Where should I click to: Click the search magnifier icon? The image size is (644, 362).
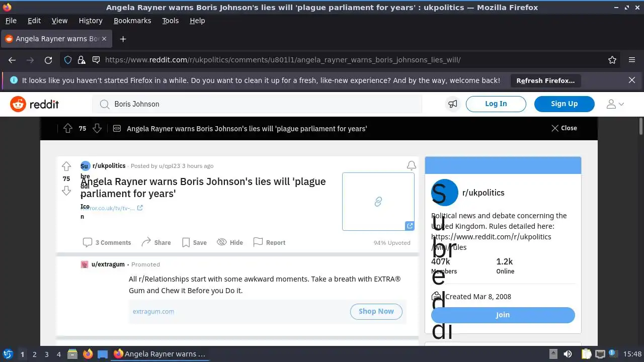pyautogui.click(x=104, y=104)
